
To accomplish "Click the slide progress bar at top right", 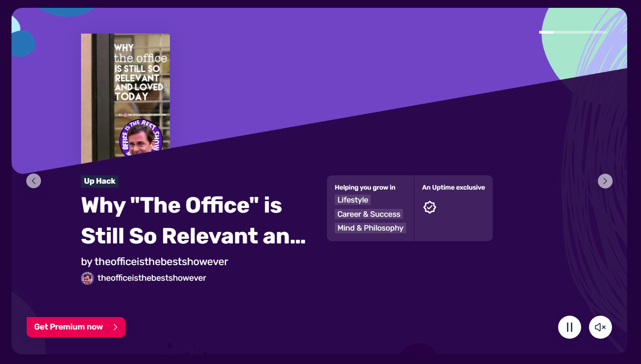I will coord(573,32).
